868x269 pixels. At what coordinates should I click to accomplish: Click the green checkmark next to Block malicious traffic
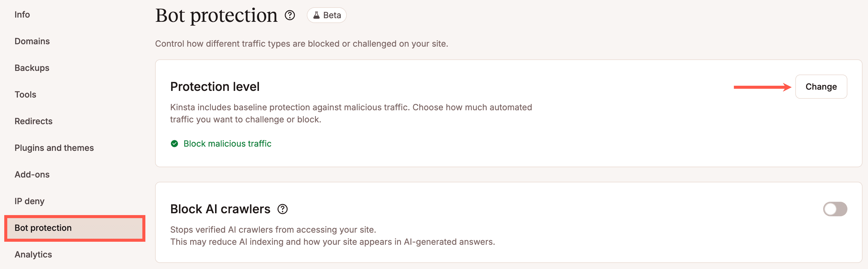point(174,144)
